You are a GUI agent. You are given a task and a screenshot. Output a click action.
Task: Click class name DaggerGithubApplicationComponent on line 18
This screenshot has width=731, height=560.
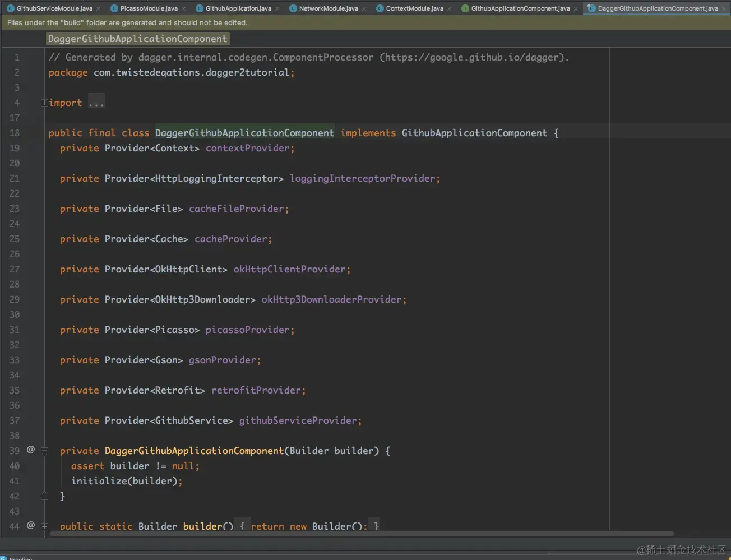coord(244,133)
